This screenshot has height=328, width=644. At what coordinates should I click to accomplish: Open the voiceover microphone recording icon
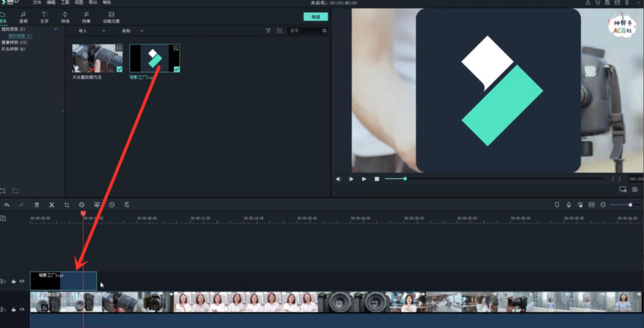pos(569,204)
